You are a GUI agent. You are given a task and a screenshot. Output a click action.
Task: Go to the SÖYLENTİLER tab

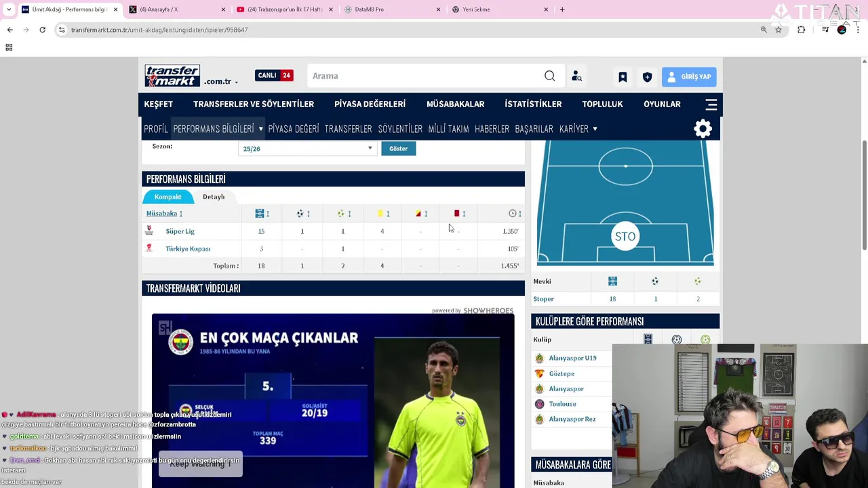pyautogui.click(x=400, y=129)
